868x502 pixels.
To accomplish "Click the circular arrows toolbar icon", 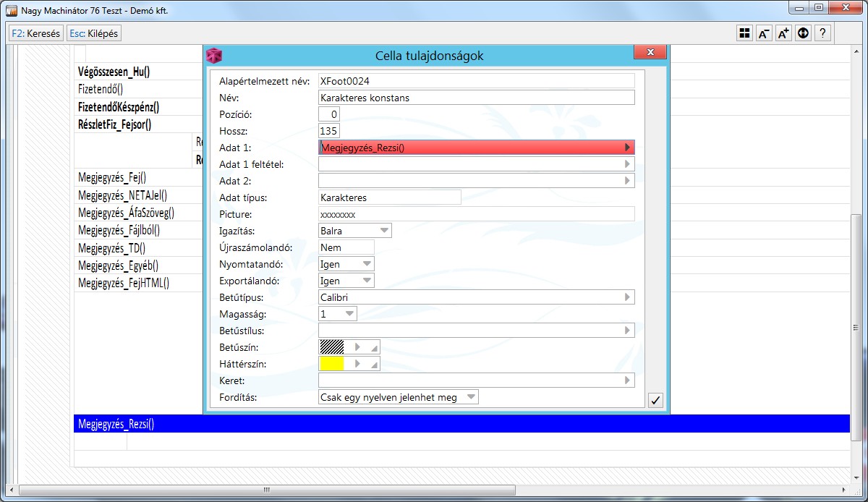I will 803,33.
